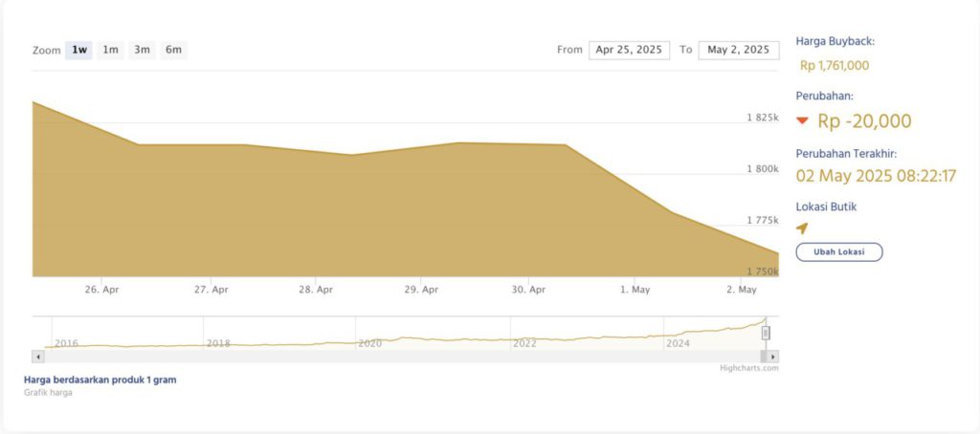Click the location arrow icon under Lokasi Butik
980x434 pixels.
tap(802, 228)
